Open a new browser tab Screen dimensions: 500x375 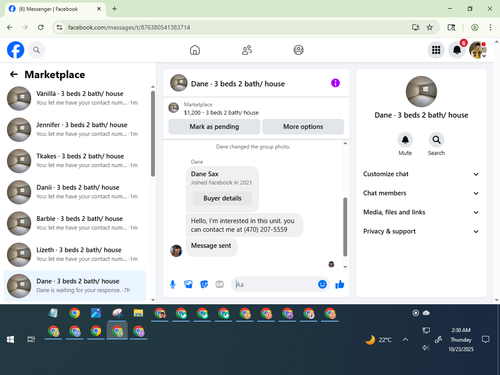(114, 9)
